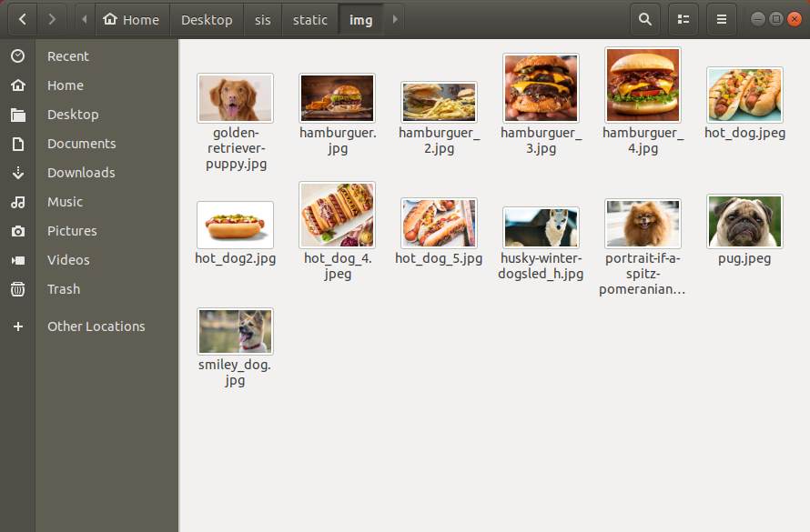
Task: Navigate to Desktop via the path bar
Action: [x=207, y=18]
